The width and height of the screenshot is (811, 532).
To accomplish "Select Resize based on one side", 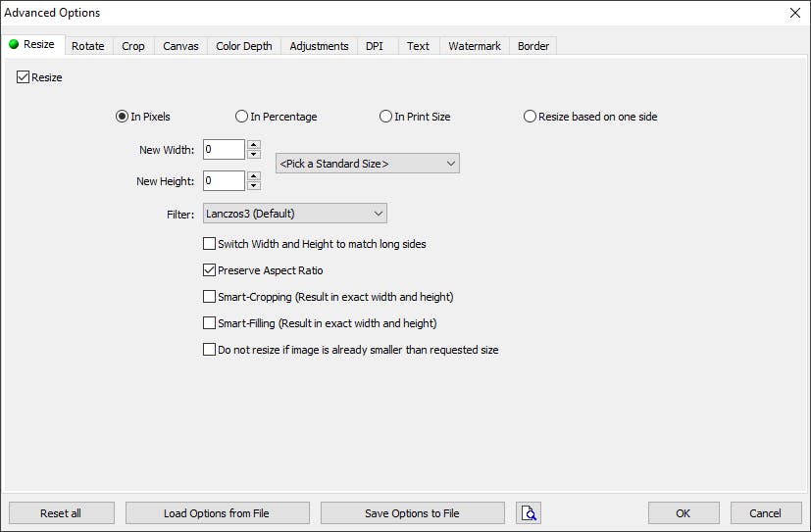I will 531,117.
